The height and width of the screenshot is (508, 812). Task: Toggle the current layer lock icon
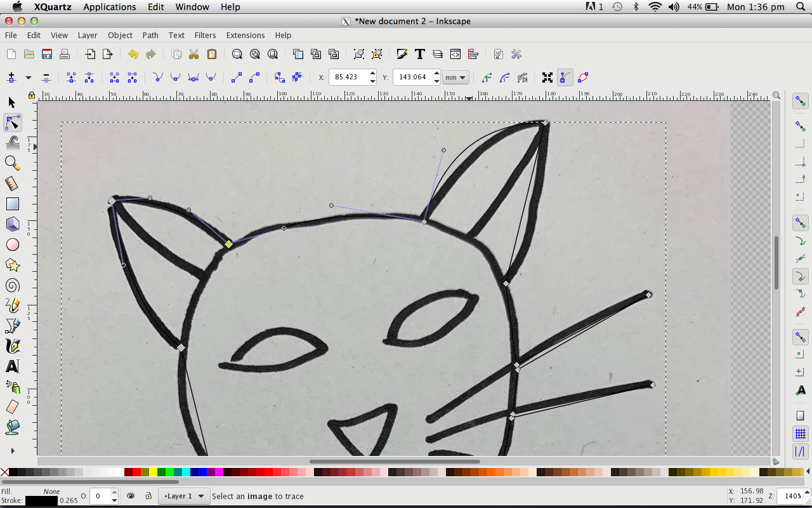click(148, 496)
